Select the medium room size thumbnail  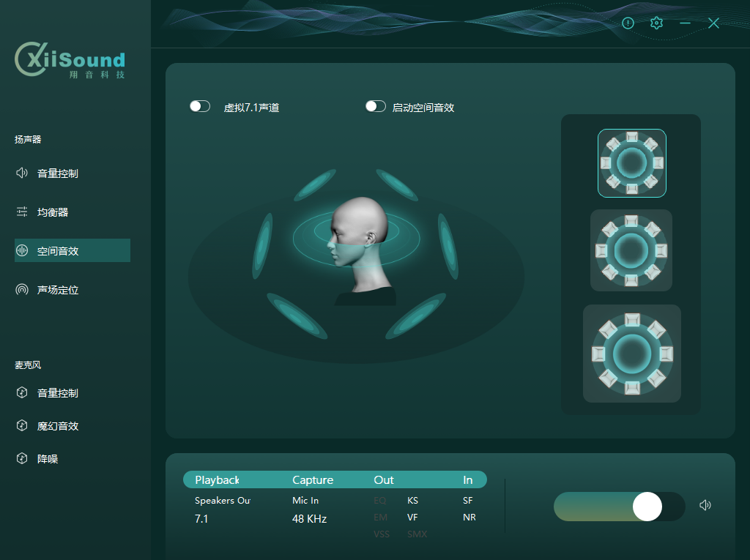point(631,250)
